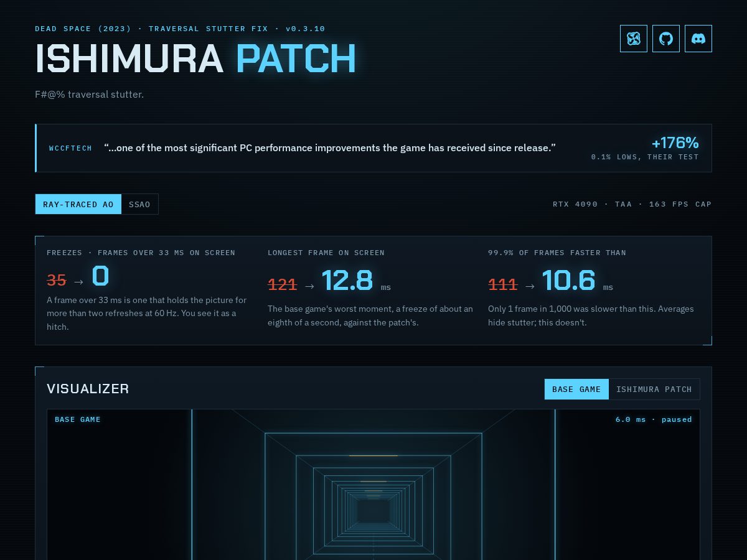Click the struck-through 121 value
The width and height of the screenshot is (747, 560).
[283, 284]
